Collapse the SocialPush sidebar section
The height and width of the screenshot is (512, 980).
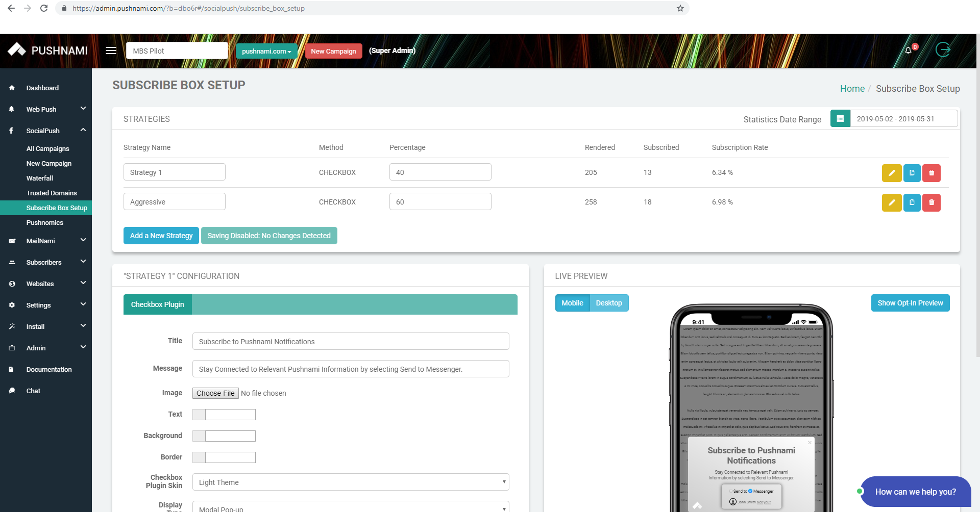(x=83, y=130)
